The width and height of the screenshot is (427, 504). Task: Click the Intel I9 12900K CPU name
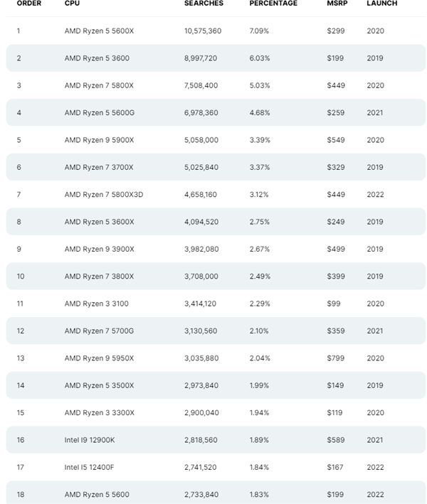(x=90, y=440)
